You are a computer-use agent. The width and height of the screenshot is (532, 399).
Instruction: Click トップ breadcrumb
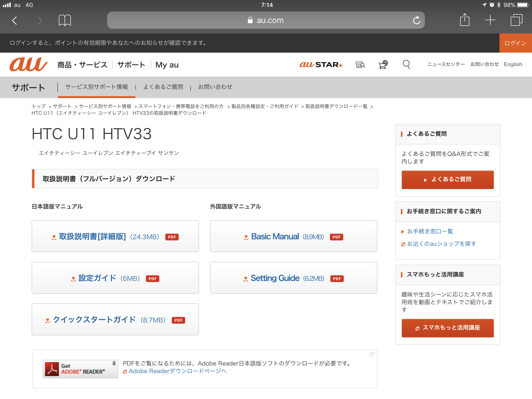(39, 106)
